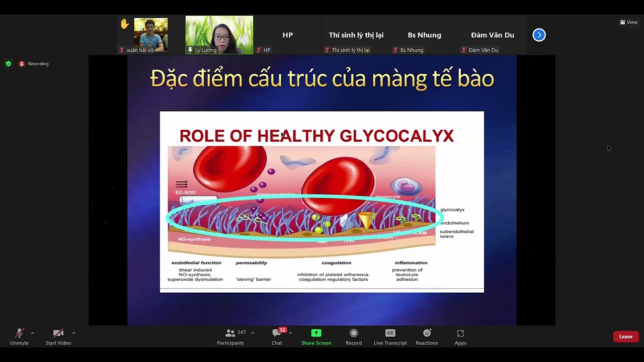Click the 'glycocalyx' label on slide
This screenshot has height=362, width=644.
[x=452, y=210]
